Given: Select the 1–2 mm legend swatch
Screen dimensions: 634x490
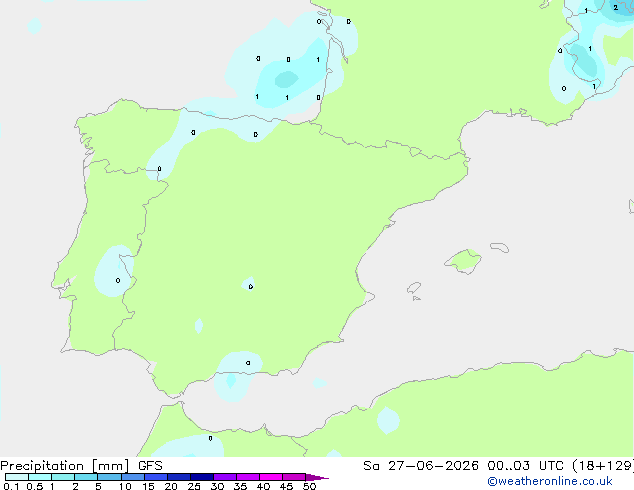Looking at the screenshot, I should point(63,477).
